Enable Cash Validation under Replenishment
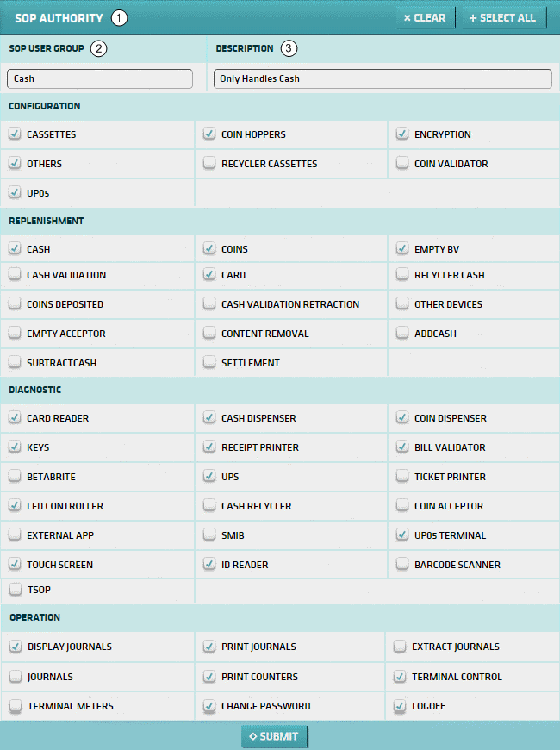 coord(15,275)
